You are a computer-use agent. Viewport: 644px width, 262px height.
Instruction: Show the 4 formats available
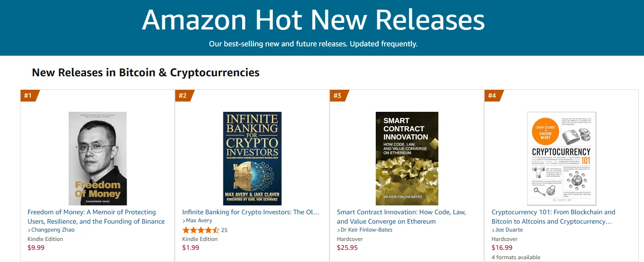pos(516,257)
